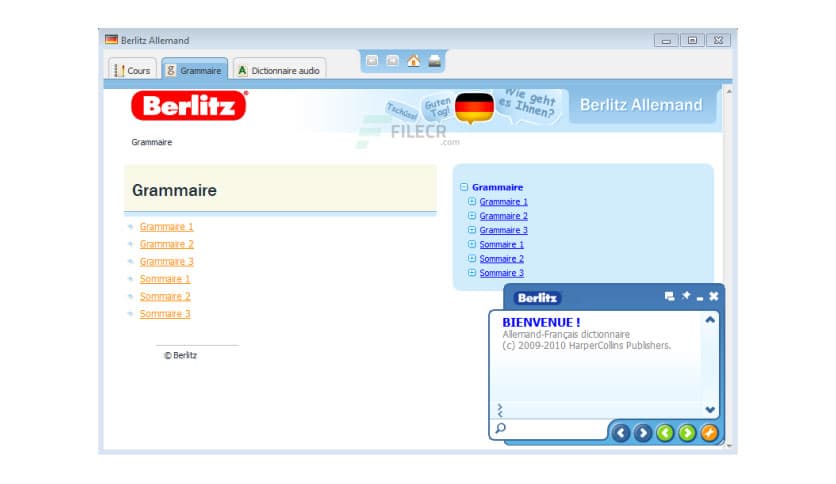Click the red Berlitz logo
The height and width of the screenshot is (484, 836).
tap(189, 105)
